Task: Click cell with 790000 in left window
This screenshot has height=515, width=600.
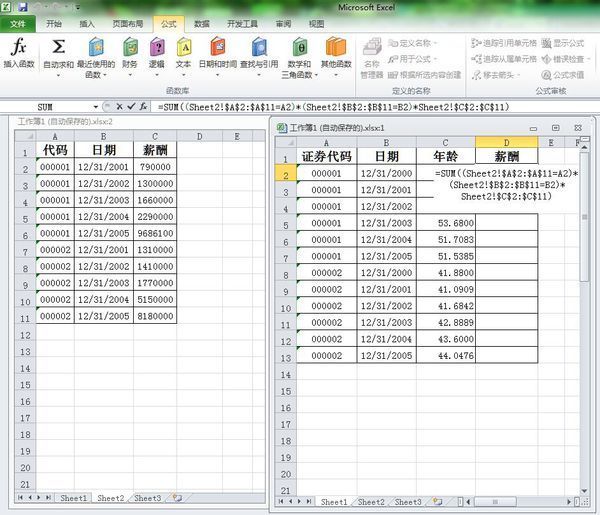Action: tap(155, 167)
